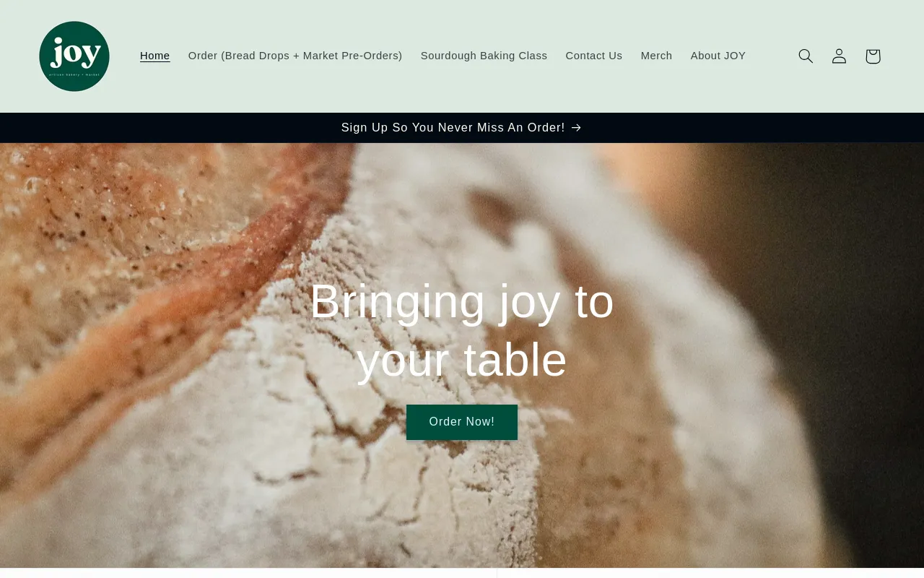Open Order (Bread Drops + Market Pre-Orders)

tap(295, 56)
